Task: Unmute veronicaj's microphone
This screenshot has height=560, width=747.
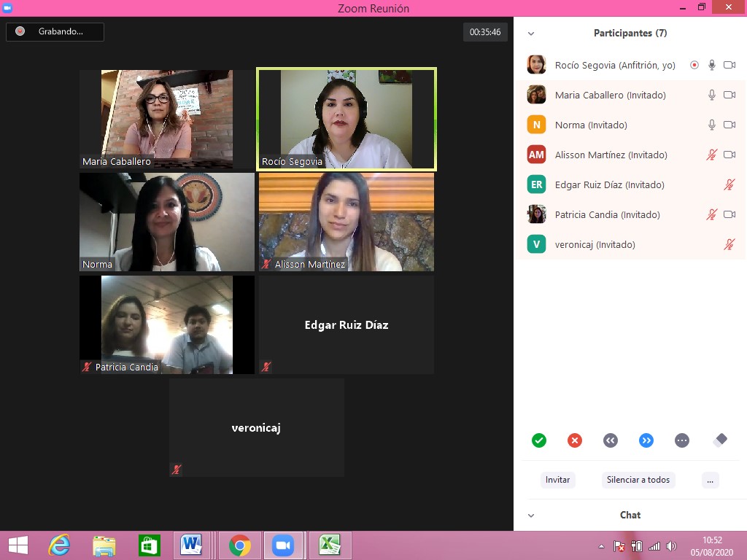Action: pyautogui.click(x=729, y=244)
